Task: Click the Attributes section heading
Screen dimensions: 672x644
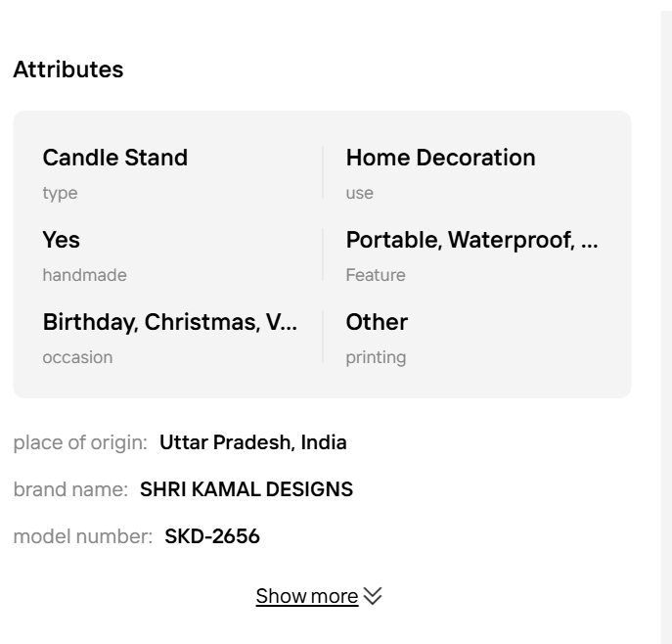Action: [x=68, y=69]
